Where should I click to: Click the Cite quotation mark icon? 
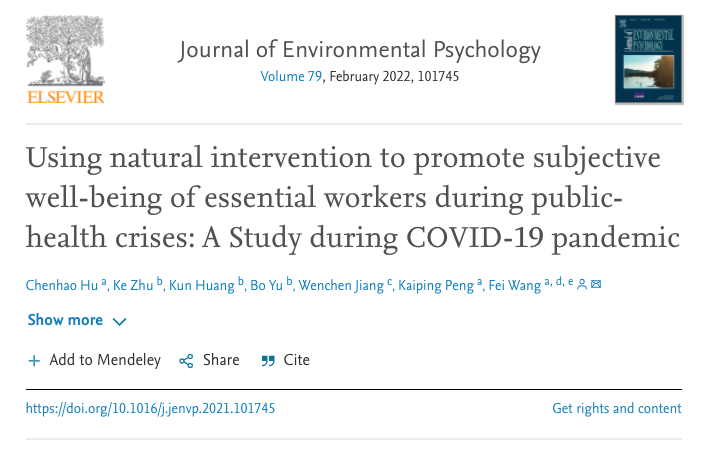(267, 361)
